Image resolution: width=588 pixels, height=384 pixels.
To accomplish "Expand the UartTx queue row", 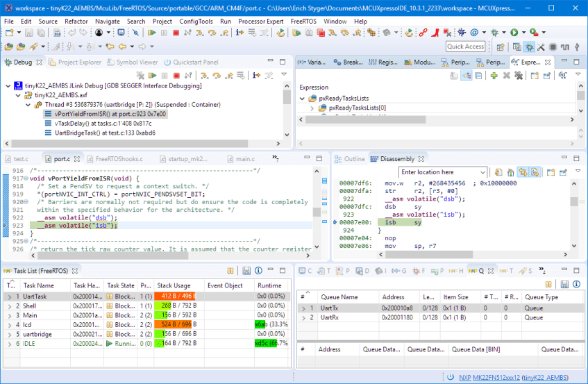I will click(304, 308).
